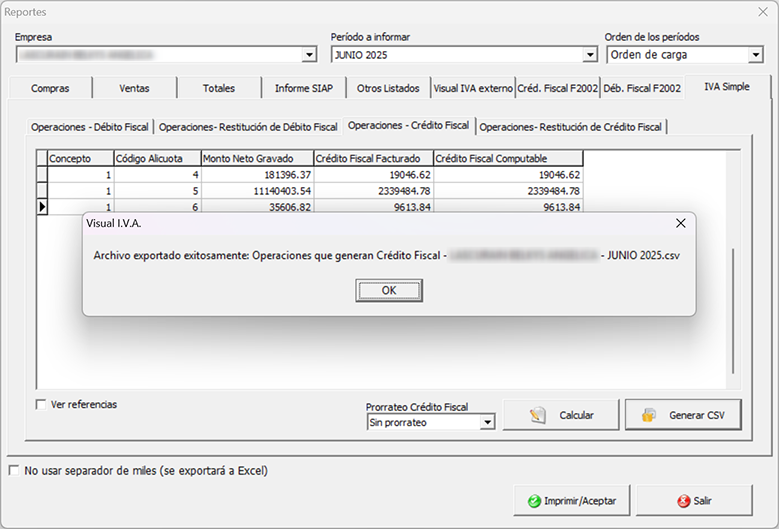Select the current-row arrow marker in the grid

[x=42, y=207]
